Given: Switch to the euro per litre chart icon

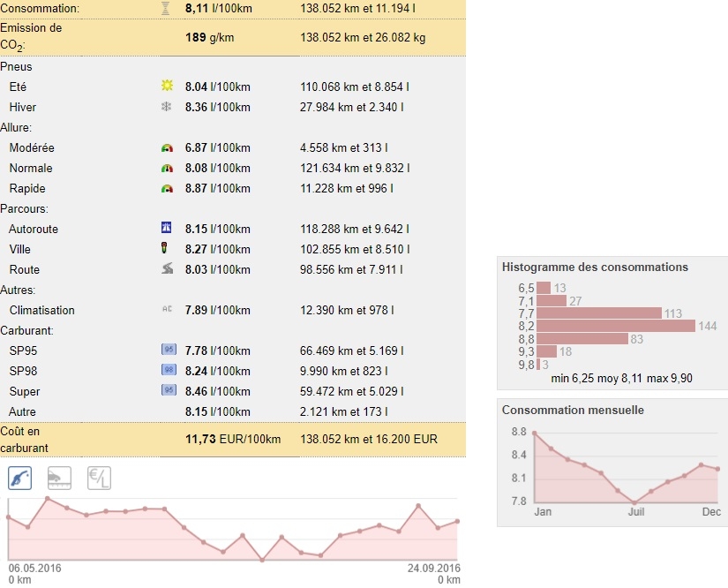Looking at the screenshot, I should tap(99, 478).
